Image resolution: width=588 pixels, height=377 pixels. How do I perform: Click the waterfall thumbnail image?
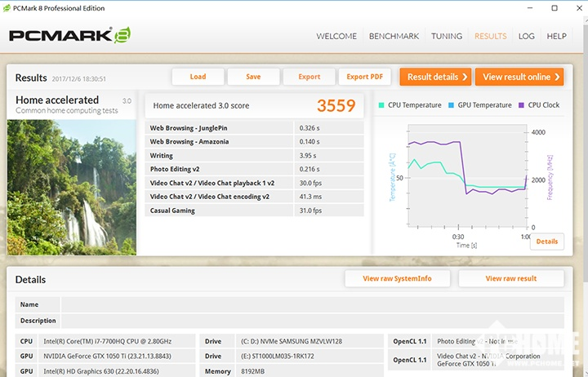pyautogui.click(x=72, y=188)
